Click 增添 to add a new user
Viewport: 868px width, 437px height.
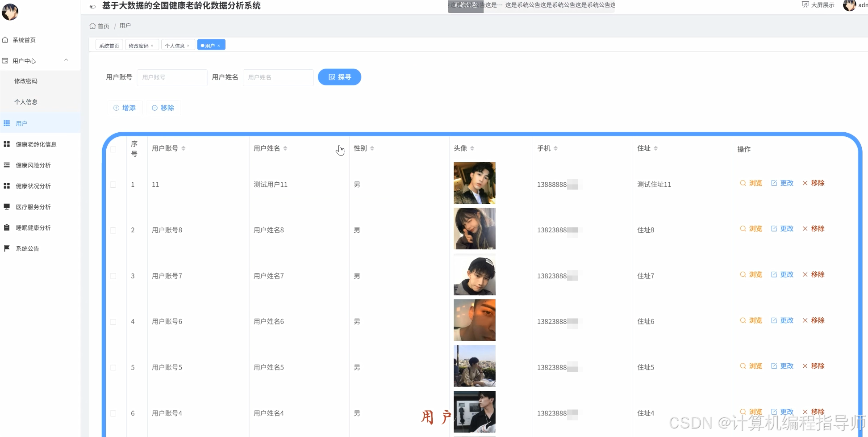click(x=125, y=108)
